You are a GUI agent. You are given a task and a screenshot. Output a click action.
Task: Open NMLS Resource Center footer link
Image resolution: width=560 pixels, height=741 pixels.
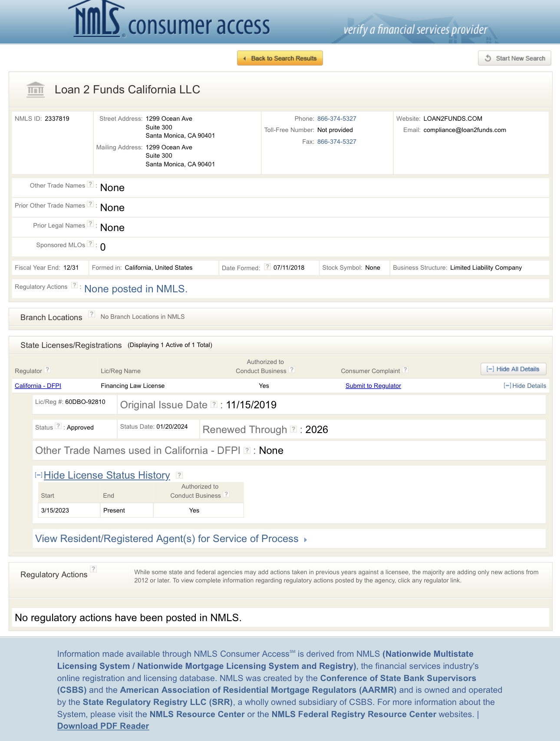point(197,714)
